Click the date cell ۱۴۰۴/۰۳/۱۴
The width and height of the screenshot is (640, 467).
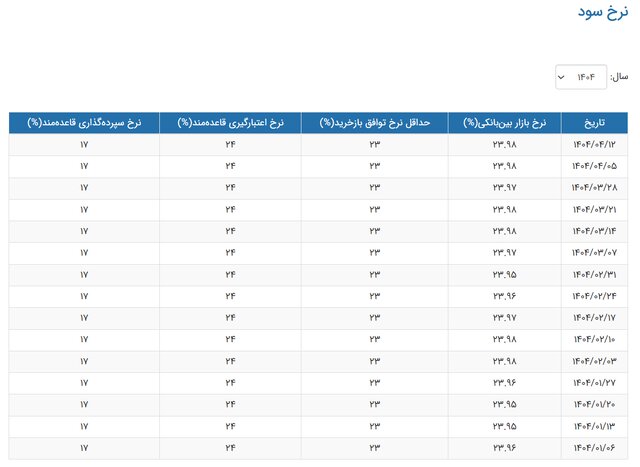[x=594, y=231]
